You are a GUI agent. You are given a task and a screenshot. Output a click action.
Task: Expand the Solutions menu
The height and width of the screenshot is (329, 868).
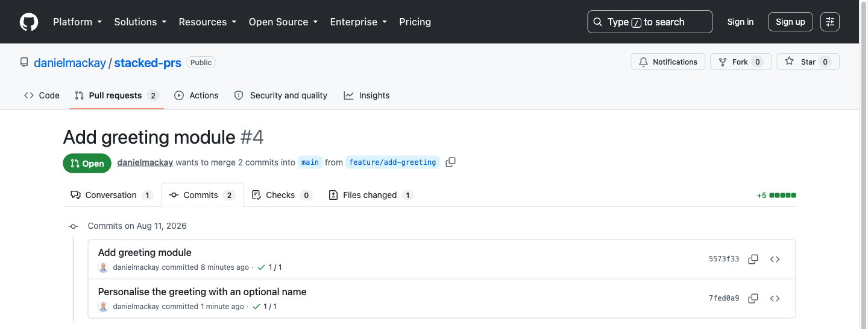140,22
